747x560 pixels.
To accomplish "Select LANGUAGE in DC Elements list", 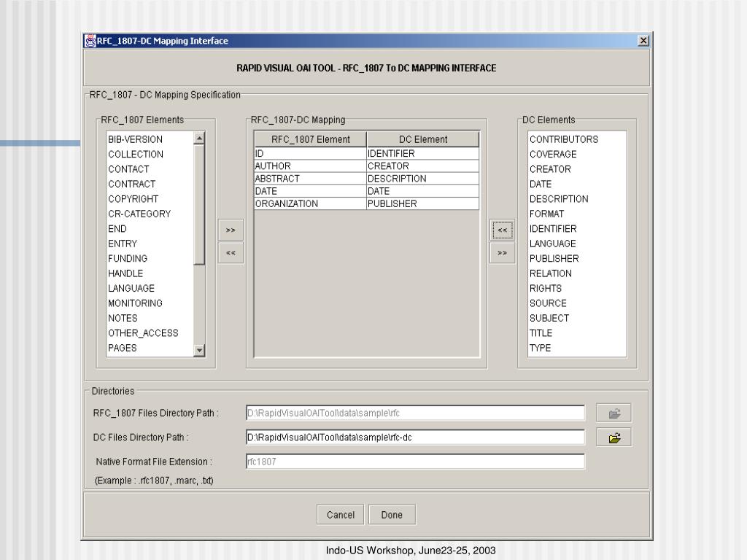I will tap(577, 244).
